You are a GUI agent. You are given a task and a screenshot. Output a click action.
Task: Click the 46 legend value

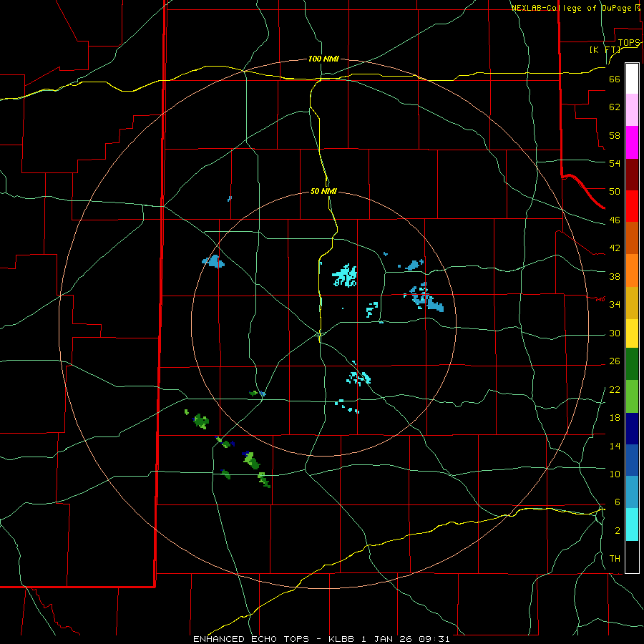[615, 220]
